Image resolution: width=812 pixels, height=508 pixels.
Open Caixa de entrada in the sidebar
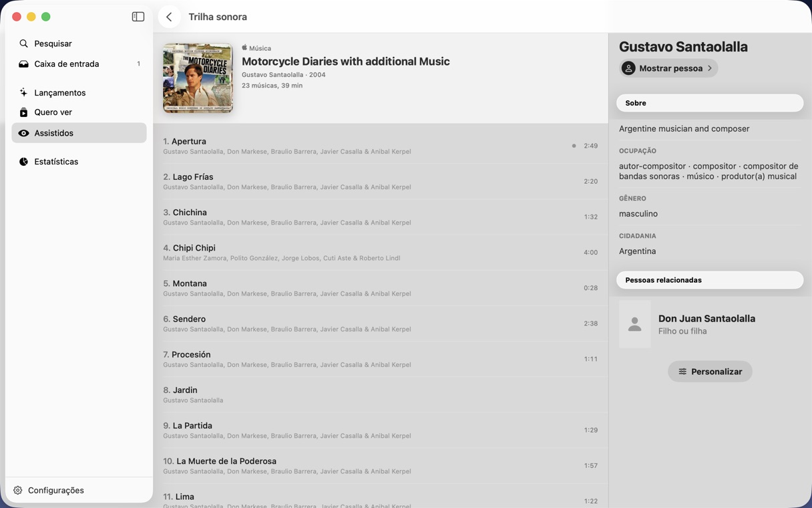pos(79,64)
